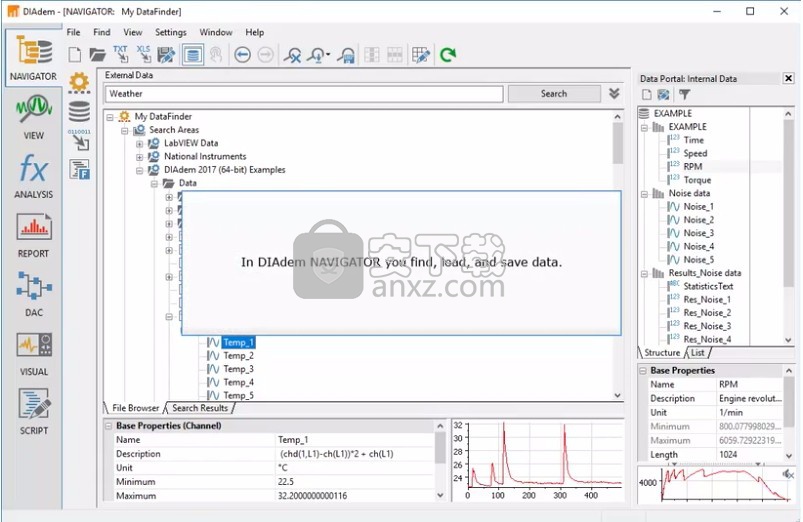Collapse the Noise data group in Data Portal
803x522 pixels.
point(644,194)
